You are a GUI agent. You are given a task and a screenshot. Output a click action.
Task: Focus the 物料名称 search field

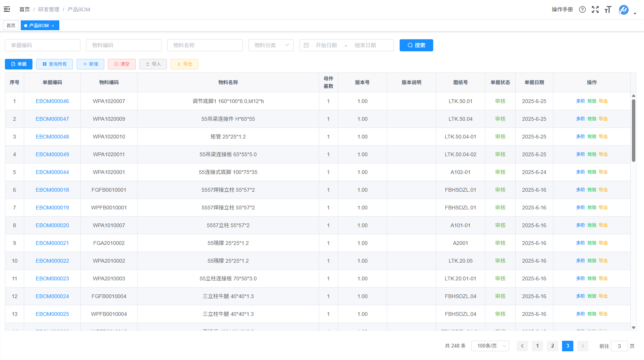point(205,45)
